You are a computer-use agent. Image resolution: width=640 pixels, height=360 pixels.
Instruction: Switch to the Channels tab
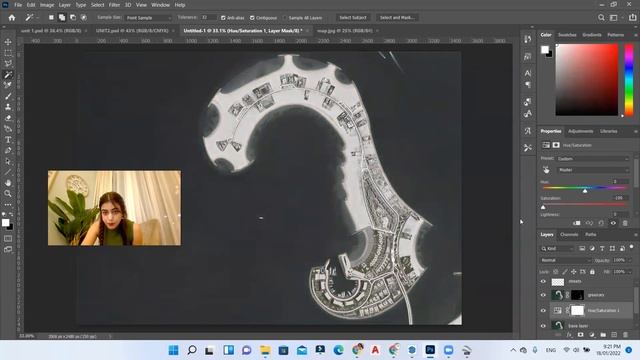[569, 235]
